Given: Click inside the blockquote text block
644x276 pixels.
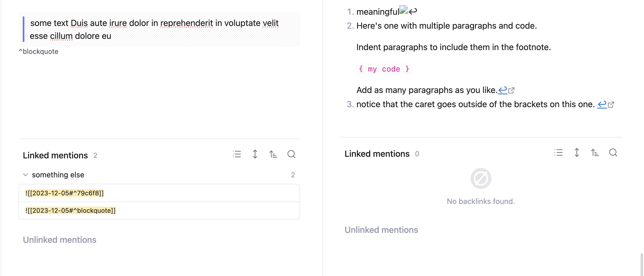Looking at the screenshot, I should pos(154,29).
